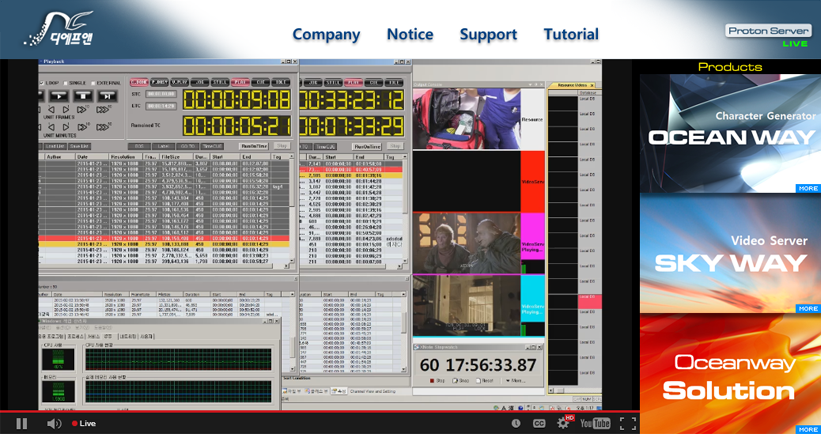Click the company logo in header
This screenshot has width=821, height=434.
(x=61, y=29)
